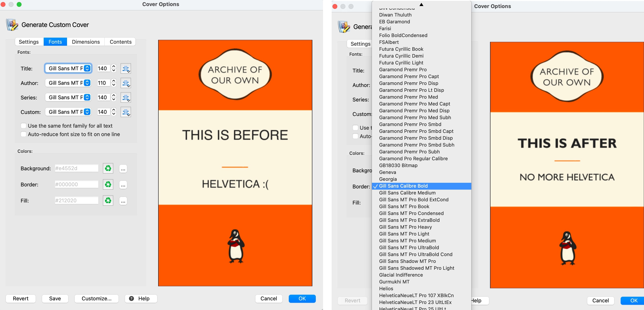644x310 pixels.
Task: Switch to the Dimensions tab
Action: pos(86,42)
